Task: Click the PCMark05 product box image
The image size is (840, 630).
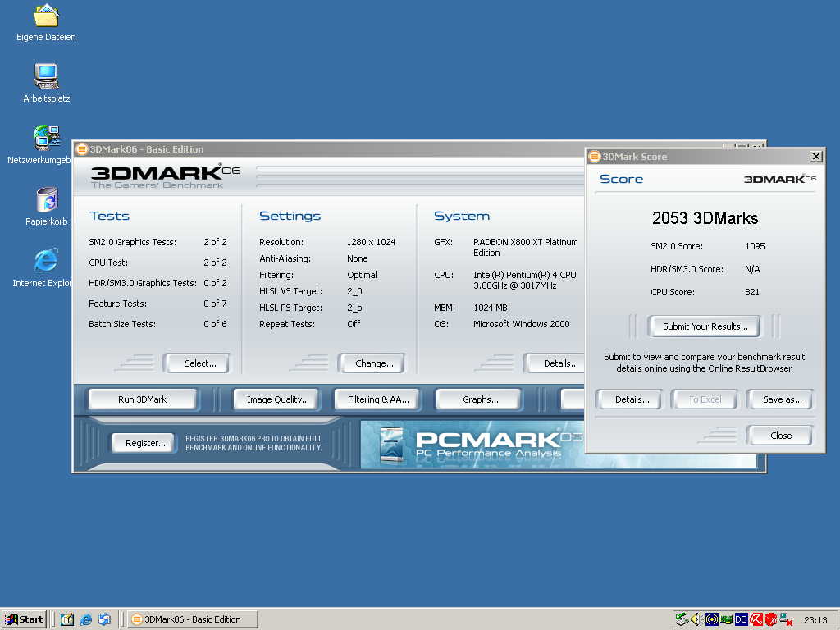Action: [391, 445]
